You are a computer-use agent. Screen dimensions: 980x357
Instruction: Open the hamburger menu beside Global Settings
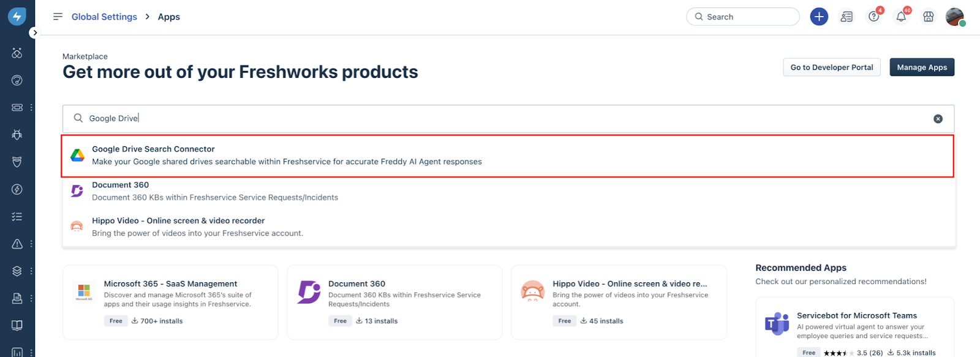coord(58,17)
